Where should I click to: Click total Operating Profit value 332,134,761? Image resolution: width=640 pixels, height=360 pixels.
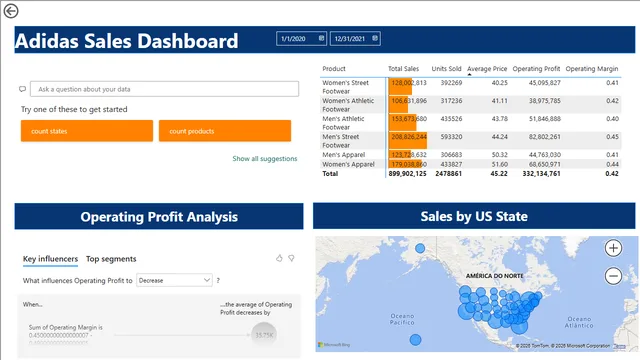(x=541, y=173)
